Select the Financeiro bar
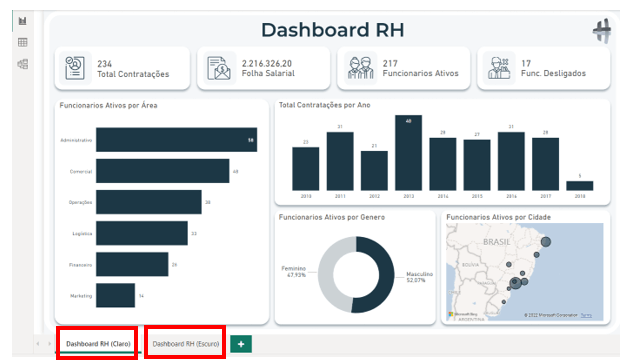 132,264
